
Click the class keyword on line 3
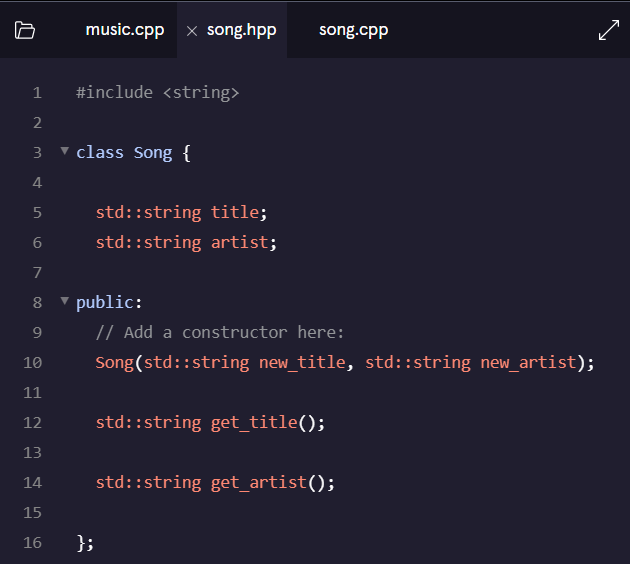pos(100,153)
